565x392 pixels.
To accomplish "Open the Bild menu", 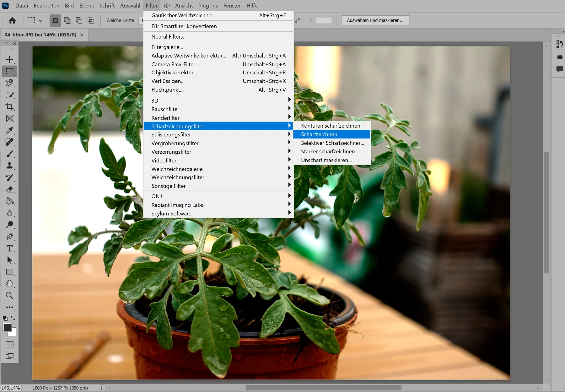I will click(x=69, y=6).
